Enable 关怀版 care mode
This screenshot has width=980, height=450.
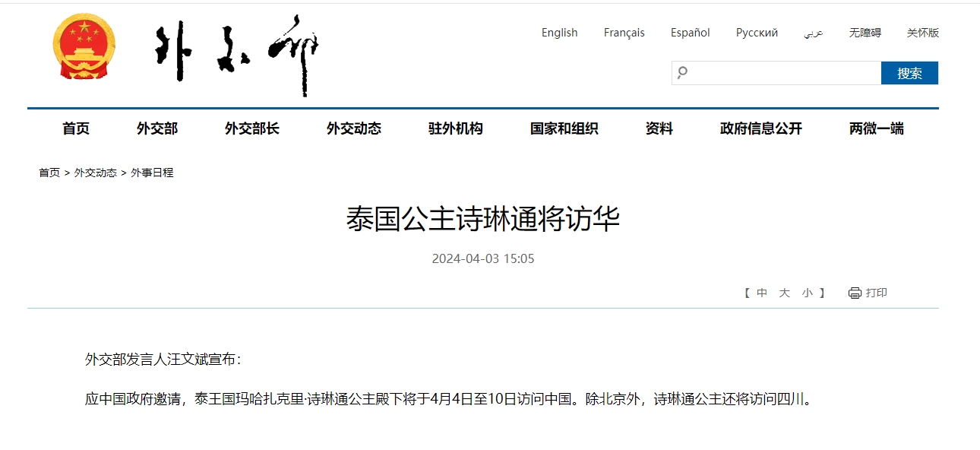(x=922, y=33)
